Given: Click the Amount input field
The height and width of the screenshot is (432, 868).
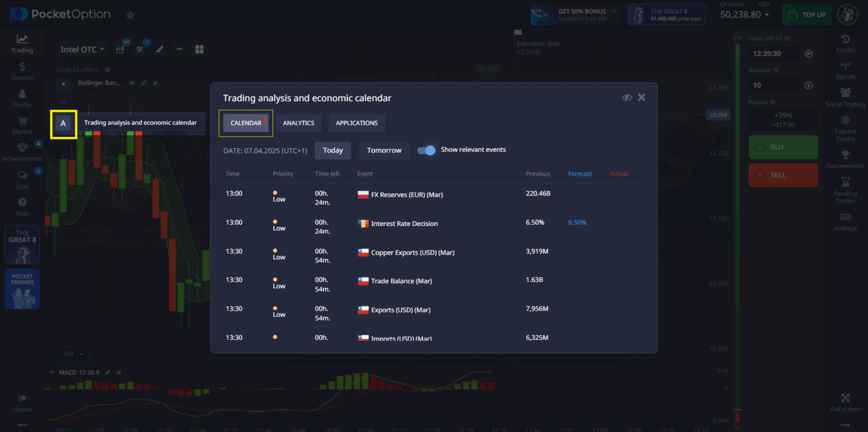Looking at the screenshot, I should [x=774, y=85].
